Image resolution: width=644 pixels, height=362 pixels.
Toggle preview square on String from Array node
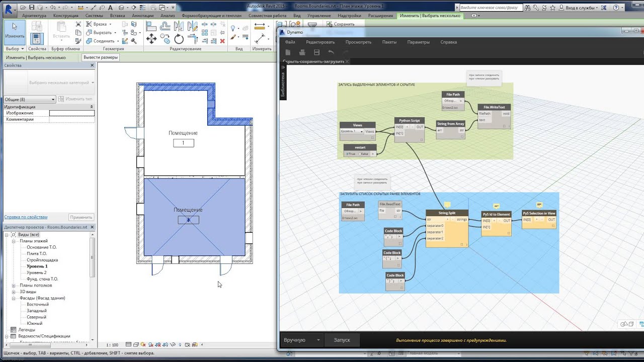coord(461,136)
